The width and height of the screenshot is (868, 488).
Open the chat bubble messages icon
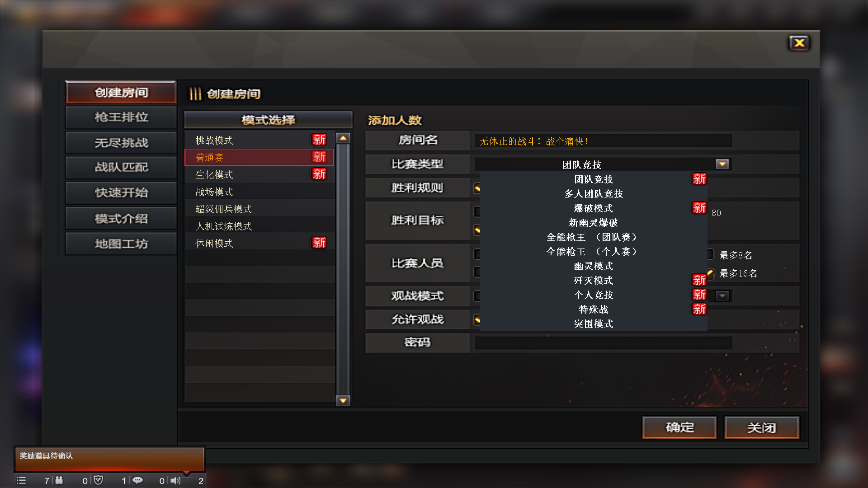[x=137, y=480]
